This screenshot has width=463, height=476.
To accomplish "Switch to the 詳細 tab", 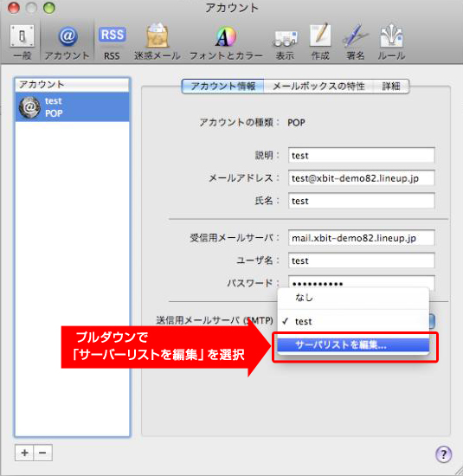I will click(x=391, y=87).
